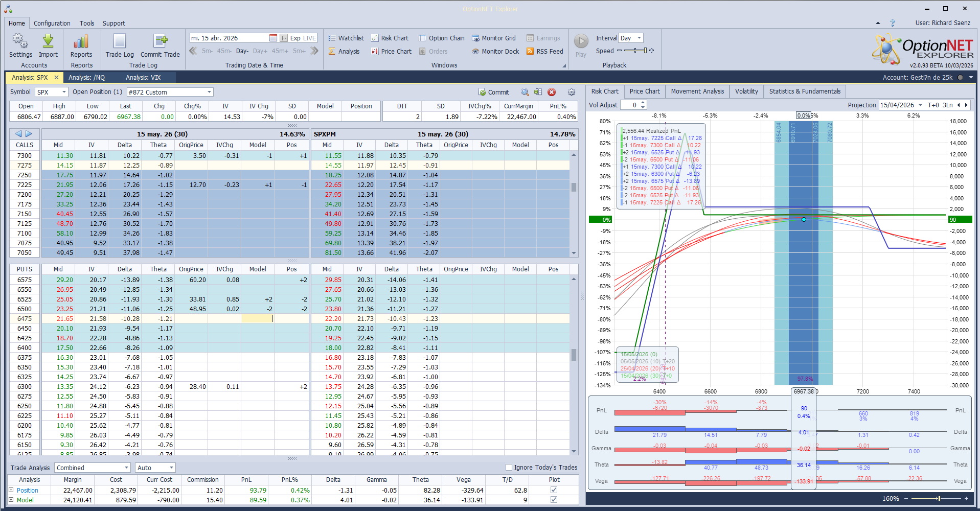Expand the Position row in Trade Analysis

(11, 490)
